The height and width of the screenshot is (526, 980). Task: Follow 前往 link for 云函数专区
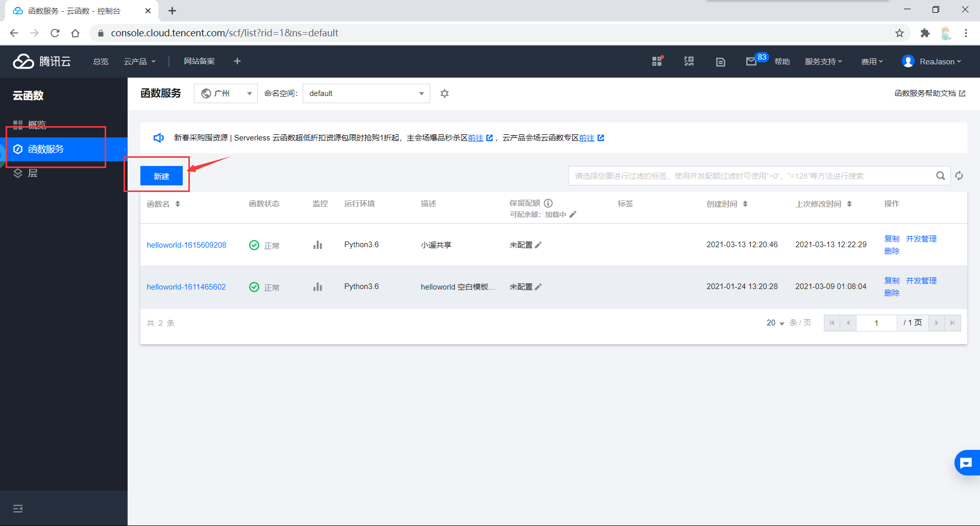(x=586, y=138)
